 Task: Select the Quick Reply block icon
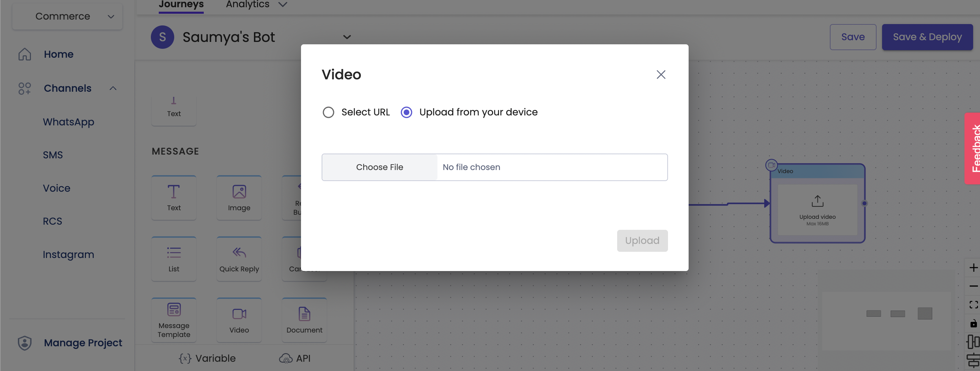tap(239, 253)
